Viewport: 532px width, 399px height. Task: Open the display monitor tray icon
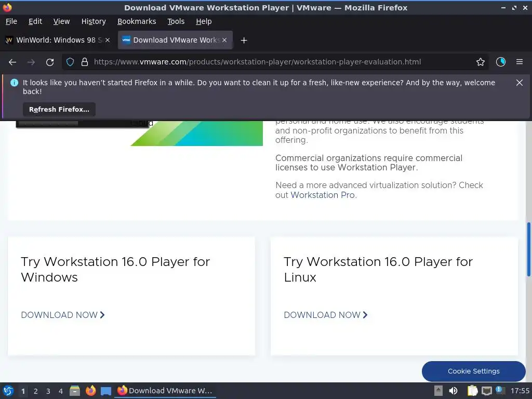(486, 391)
